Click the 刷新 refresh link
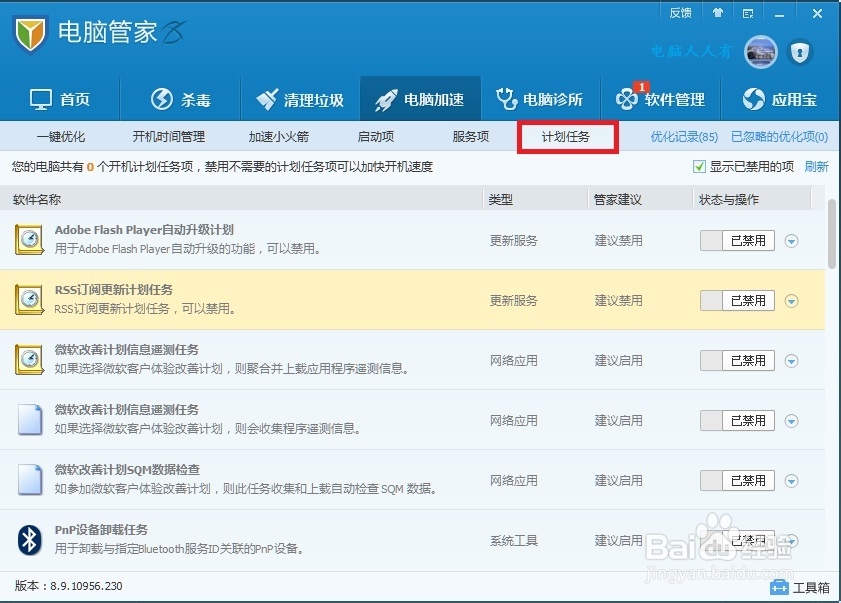 point(816,166)
